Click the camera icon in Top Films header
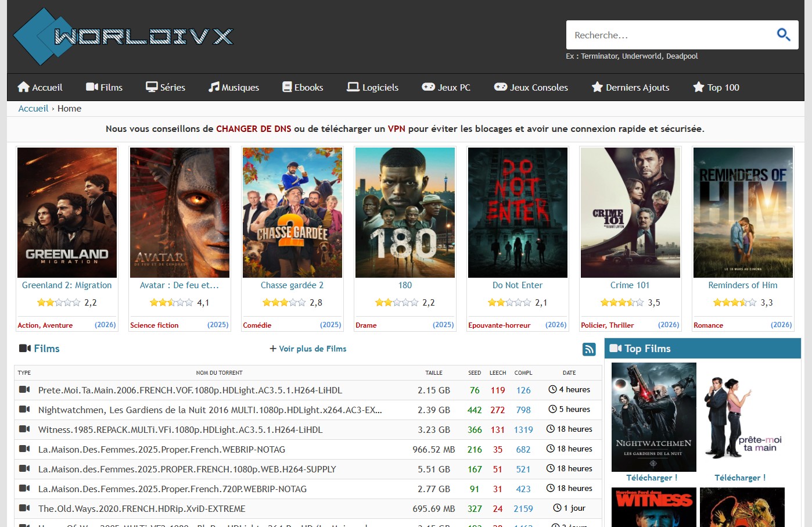 [616, 348]
